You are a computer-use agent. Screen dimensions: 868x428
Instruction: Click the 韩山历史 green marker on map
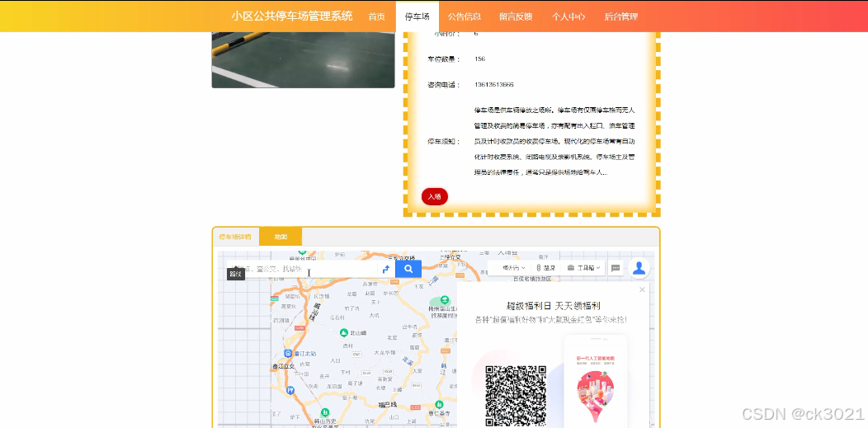[325, 412]
